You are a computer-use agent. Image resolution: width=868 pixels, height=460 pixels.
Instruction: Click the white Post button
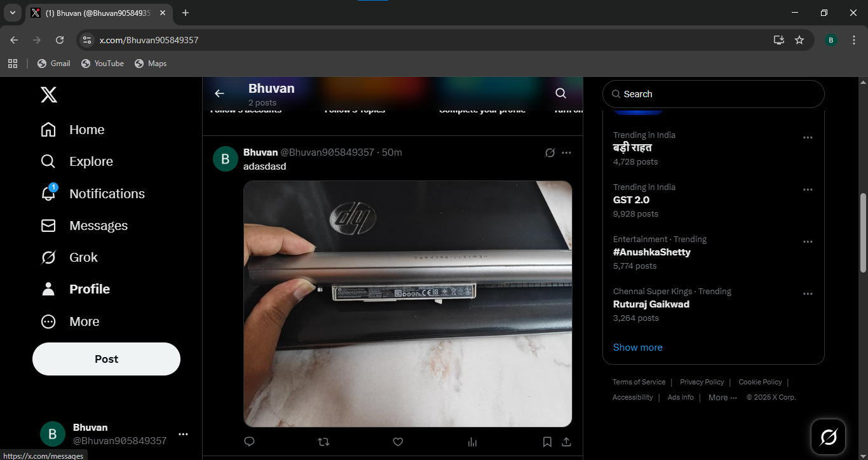[106, 359]
